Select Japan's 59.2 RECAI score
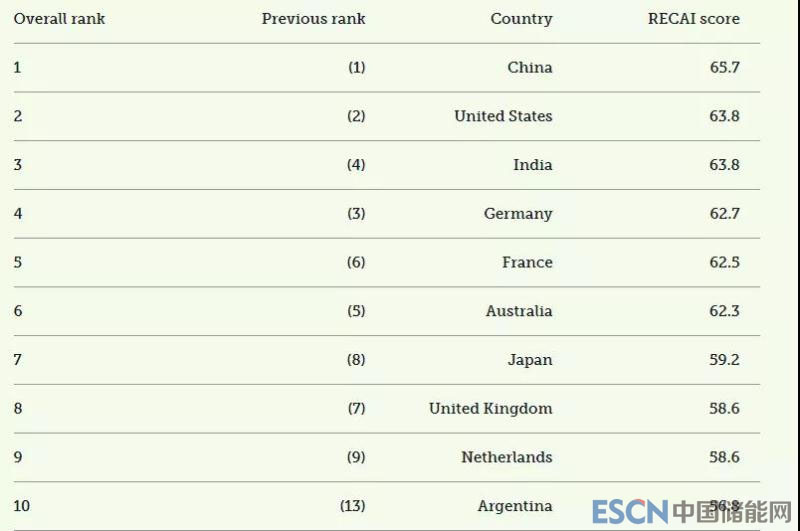This screenshot has height=531, width=800. (724, 360)
